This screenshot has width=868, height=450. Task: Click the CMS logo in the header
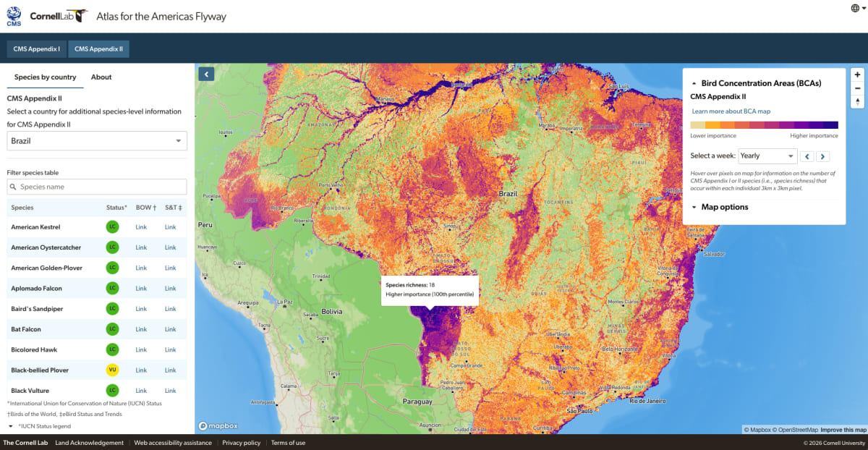click(x=13, y=14)
